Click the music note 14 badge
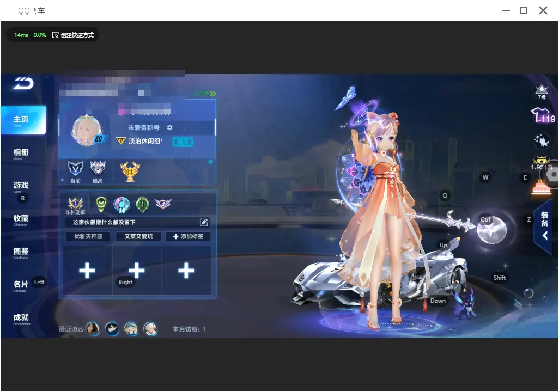 coord(121,205)
